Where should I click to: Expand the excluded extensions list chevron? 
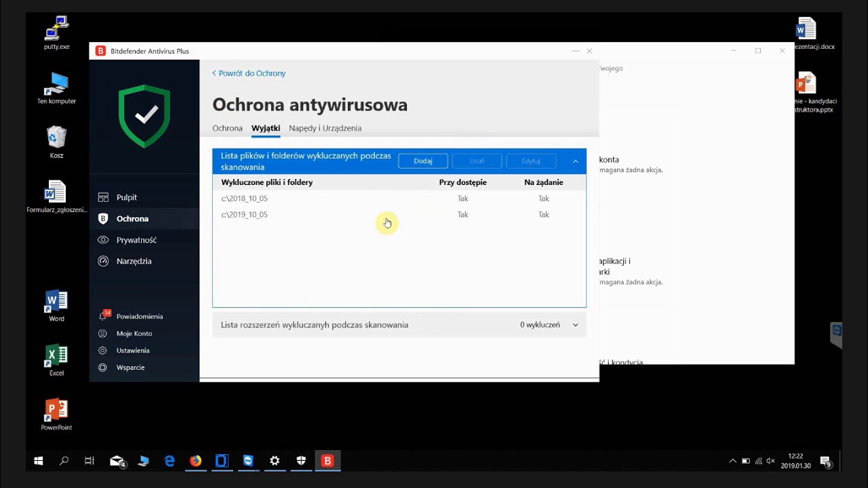pyautogui.click(x=575, y=325)
